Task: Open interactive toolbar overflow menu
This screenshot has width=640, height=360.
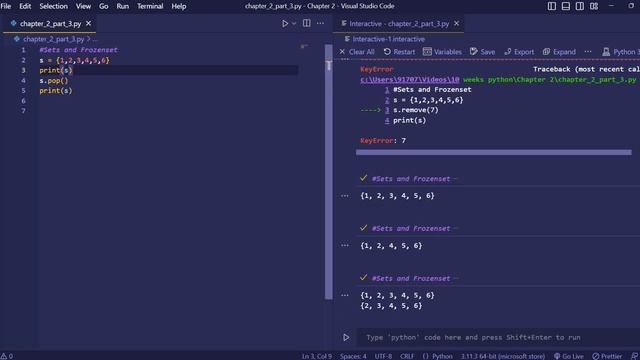Action: coord(588,52)
